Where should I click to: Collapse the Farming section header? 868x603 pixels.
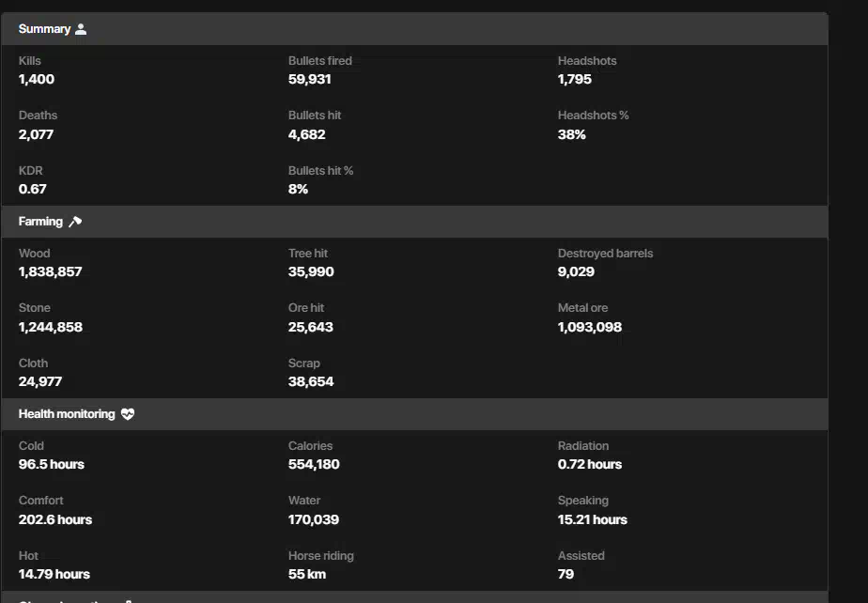(x=414, y=222)
